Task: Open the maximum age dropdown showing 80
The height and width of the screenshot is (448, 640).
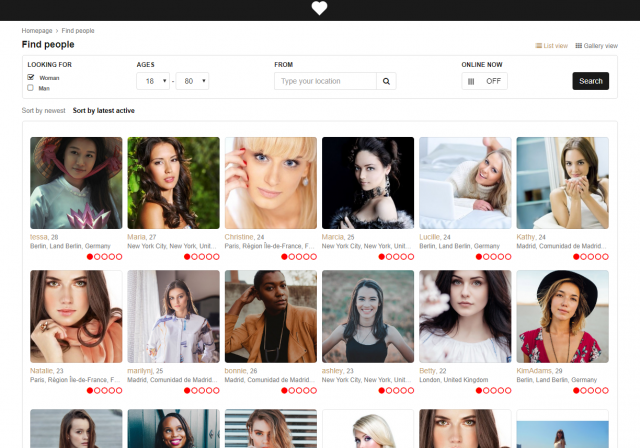Action: (x=192, y=81)
